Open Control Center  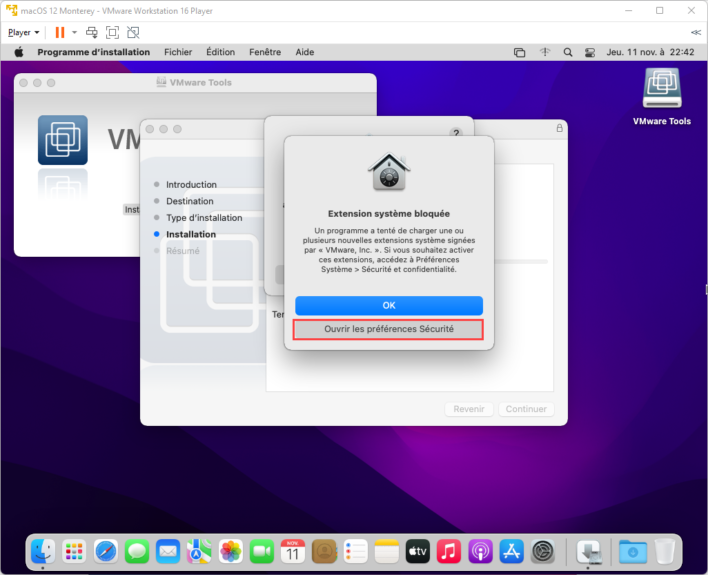click(x=590, y=52)
